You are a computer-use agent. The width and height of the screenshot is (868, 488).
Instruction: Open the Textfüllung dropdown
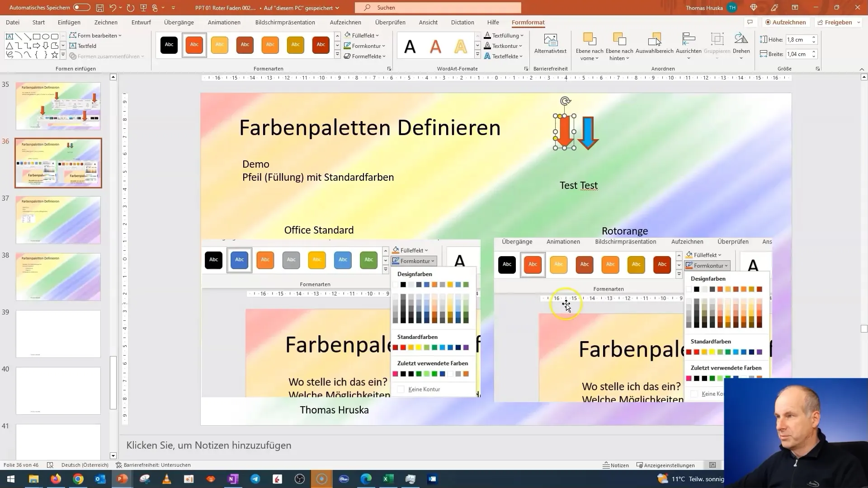pos(504,35)
